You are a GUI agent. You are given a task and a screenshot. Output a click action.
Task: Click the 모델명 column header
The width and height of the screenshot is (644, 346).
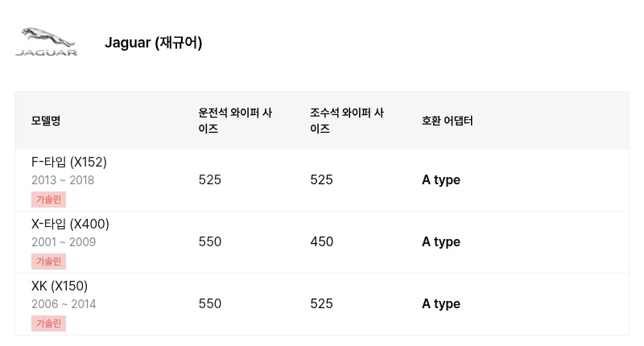(x=46, y=121)
